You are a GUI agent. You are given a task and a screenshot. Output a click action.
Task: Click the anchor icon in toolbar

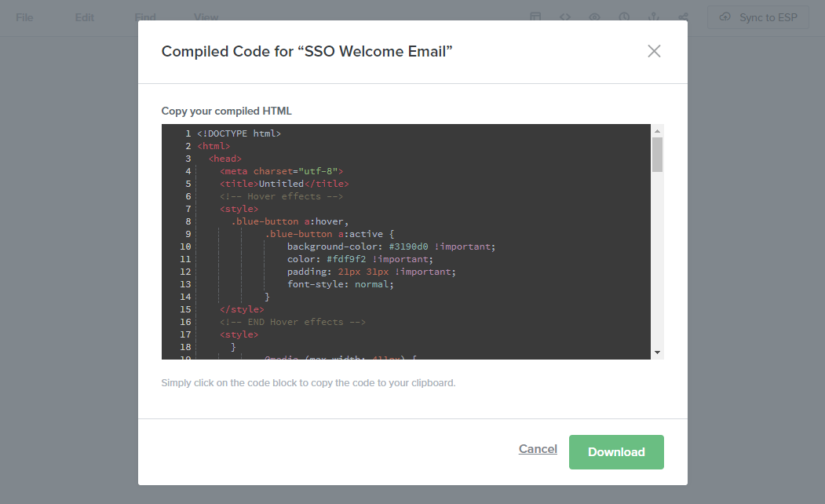pos(653,16)
